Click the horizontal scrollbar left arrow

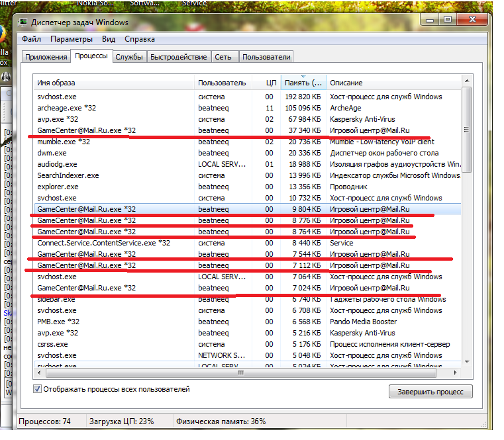(39, 373)
